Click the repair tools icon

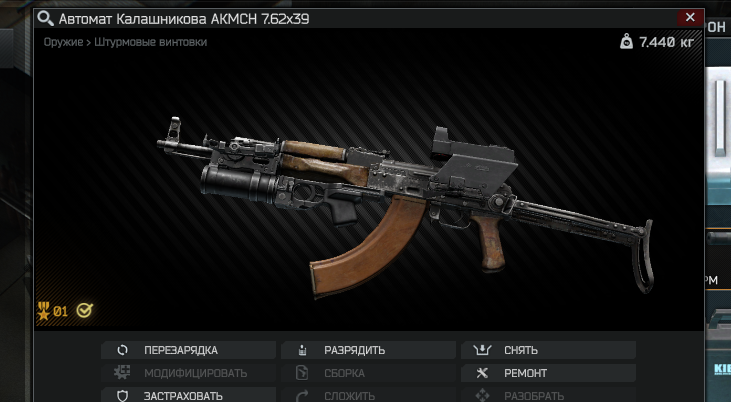(482, 373)
